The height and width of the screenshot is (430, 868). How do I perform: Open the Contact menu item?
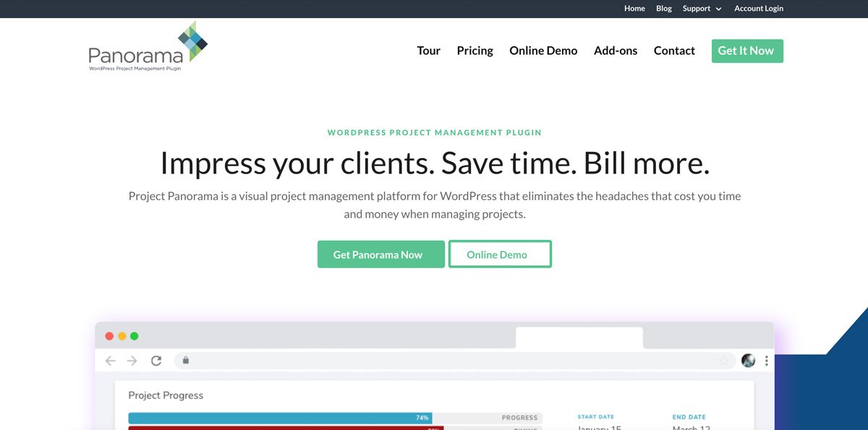coord(674,51)
